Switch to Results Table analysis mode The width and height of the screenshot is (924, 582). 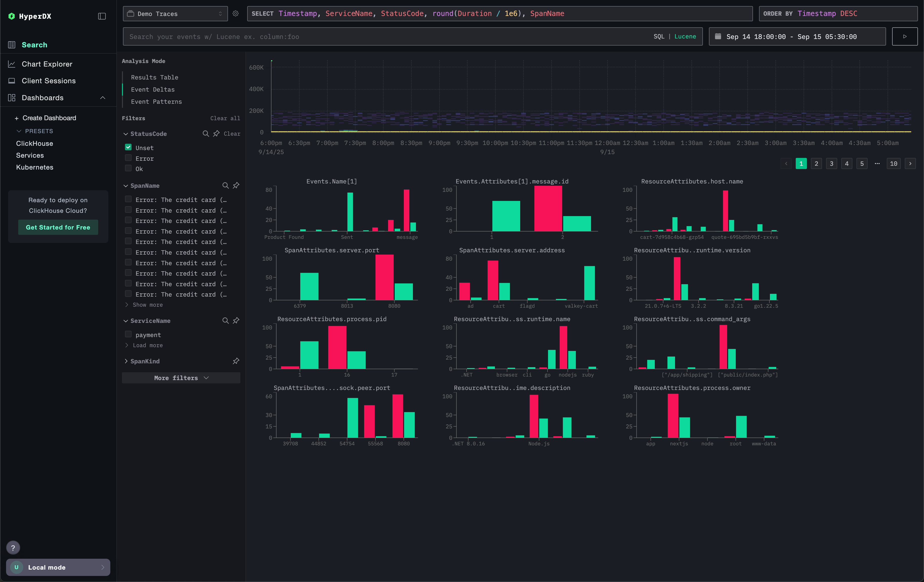coord(154,77)
